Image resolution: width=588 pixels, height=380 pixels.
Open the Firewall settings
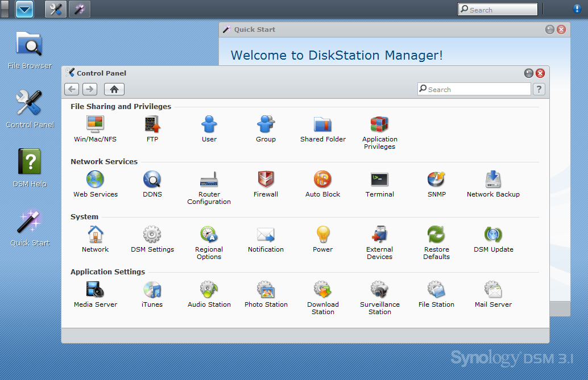tap(266, 184)
